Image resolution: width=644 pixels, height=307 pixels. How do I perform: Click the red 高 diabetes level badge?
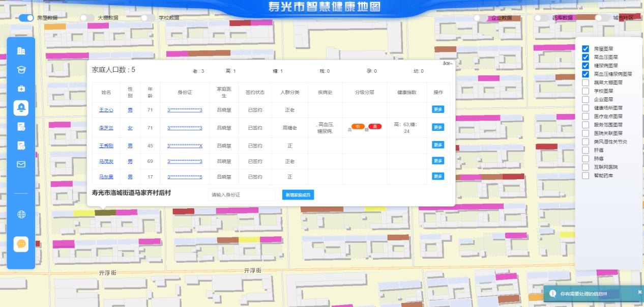[375, 126]
